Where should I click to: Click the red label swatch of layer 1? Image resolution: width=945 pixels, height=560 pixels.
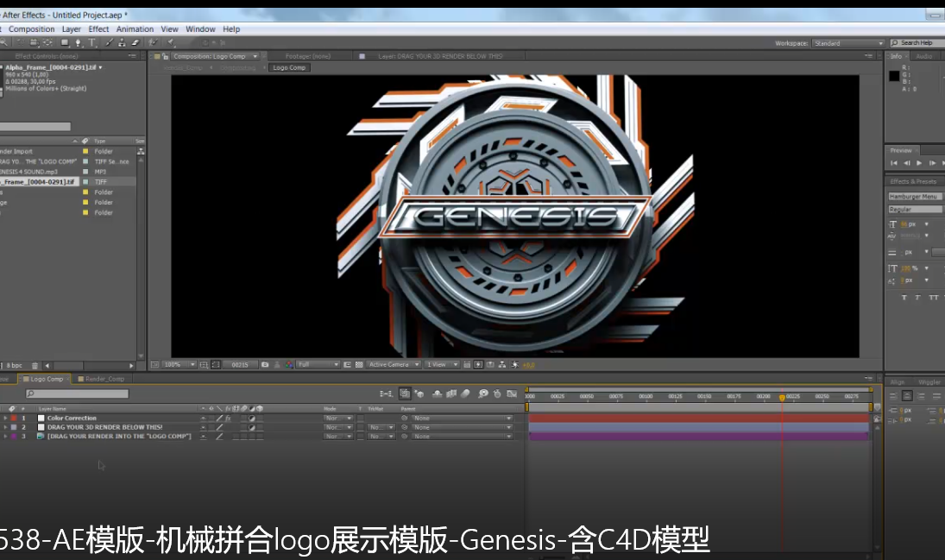point(14,418)
